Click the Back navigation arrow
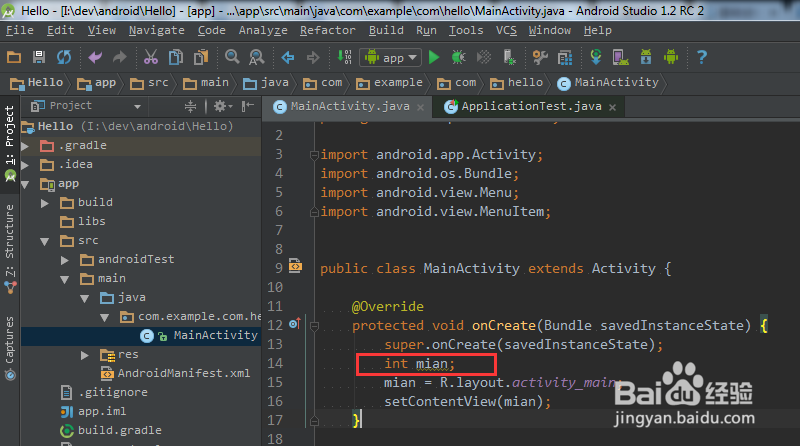This screenshot has width=800, height=446. pyautogui.click(x=288, y=58)
